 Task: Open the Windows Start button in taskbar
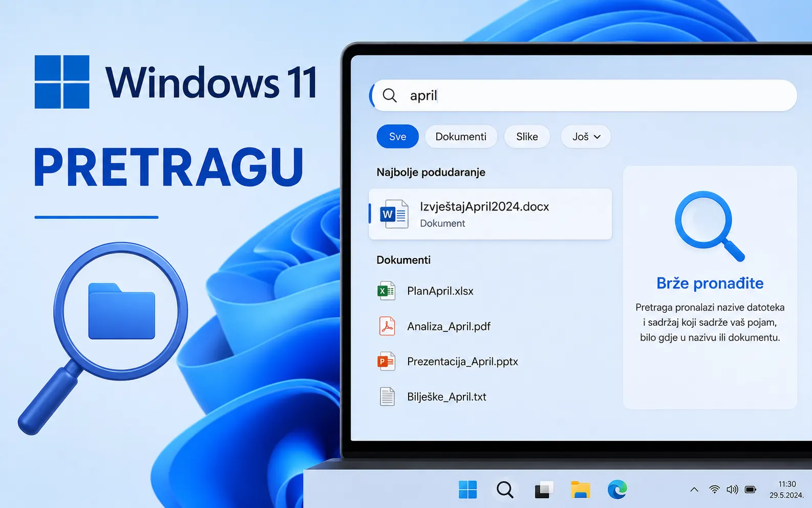467,490
